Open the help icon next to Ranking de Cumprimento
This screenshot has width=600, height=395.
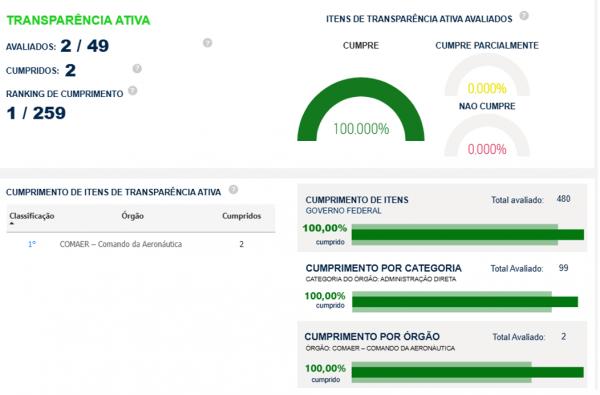click(x=132, y=91)
